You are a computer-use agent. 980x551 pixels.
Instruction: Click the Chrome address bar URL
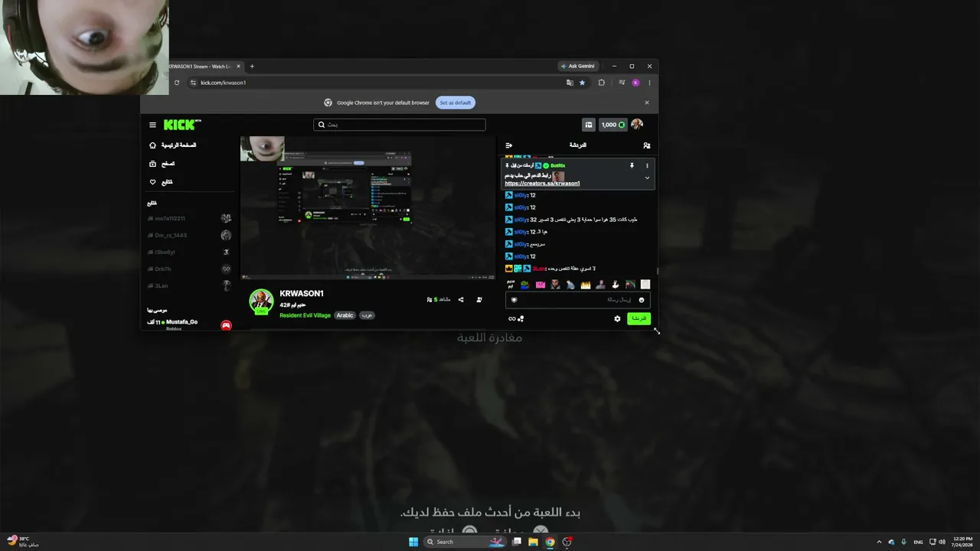pos(224,83)
